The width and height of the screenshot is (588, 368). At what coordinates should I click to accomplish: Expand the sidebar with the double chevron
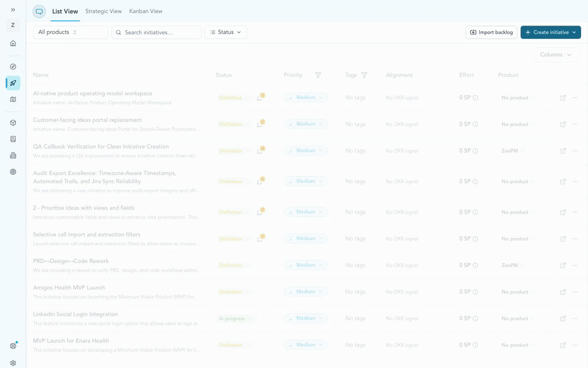[13, 10]
